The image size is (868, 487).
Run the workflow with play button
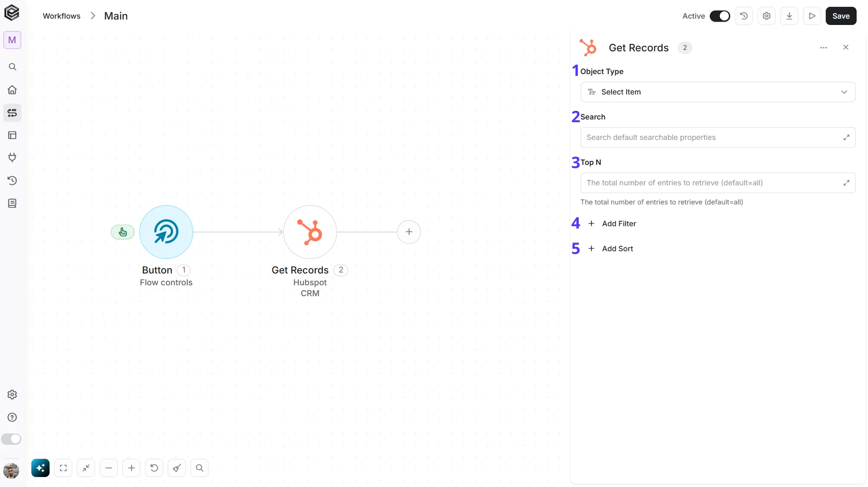pyautogui.click(x=812, y=16)
